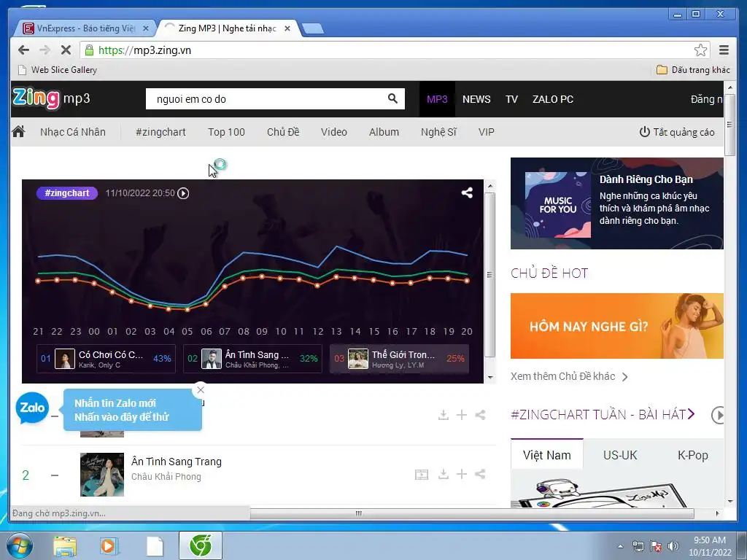
Task: Expand Xem thêm Chủ Đề khác chevron
Action: 624,377
